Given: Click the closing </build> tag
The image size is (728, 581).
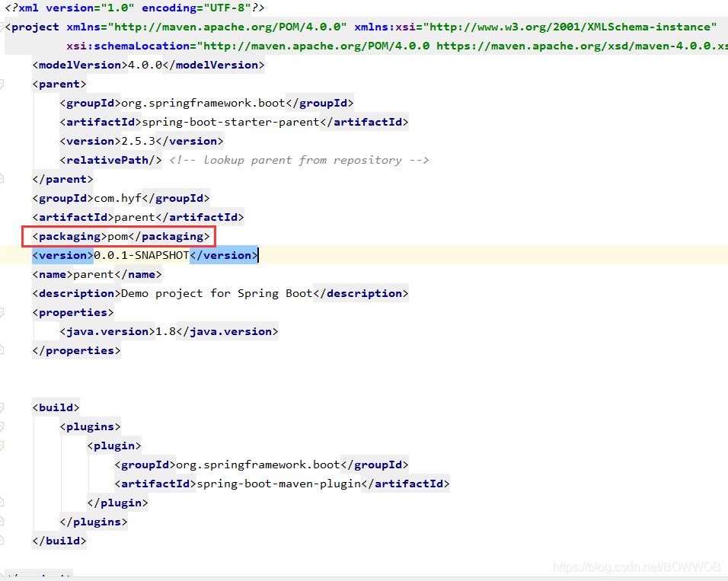Looking at the screenshot, I should pyautogui.click(x=59, y=541).
